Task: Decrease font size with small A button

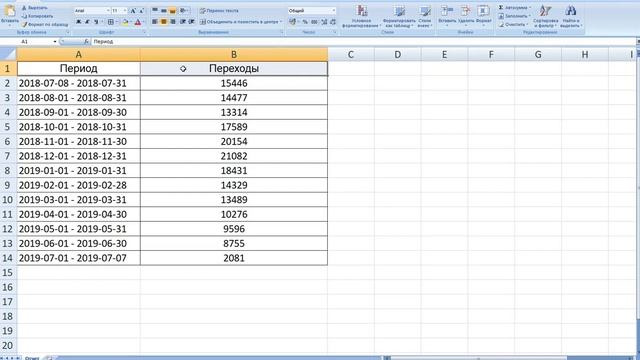Action: [142, 11]
